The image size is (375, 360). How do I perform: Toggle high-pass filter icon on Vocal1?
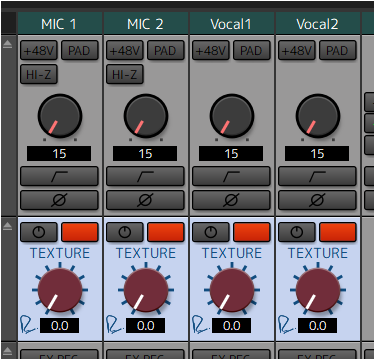231,176
